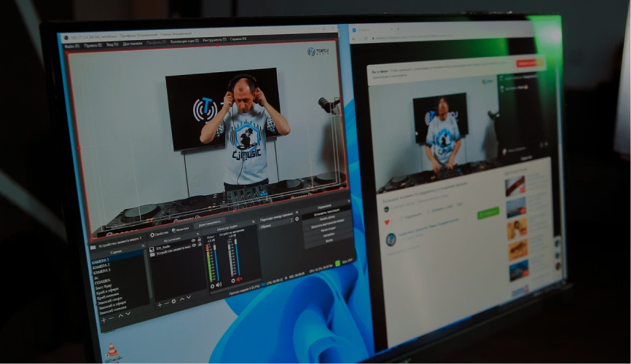This screenshot has width=631, height=364.
Task: Open the Правка menu in OBS
Action: 93,45
